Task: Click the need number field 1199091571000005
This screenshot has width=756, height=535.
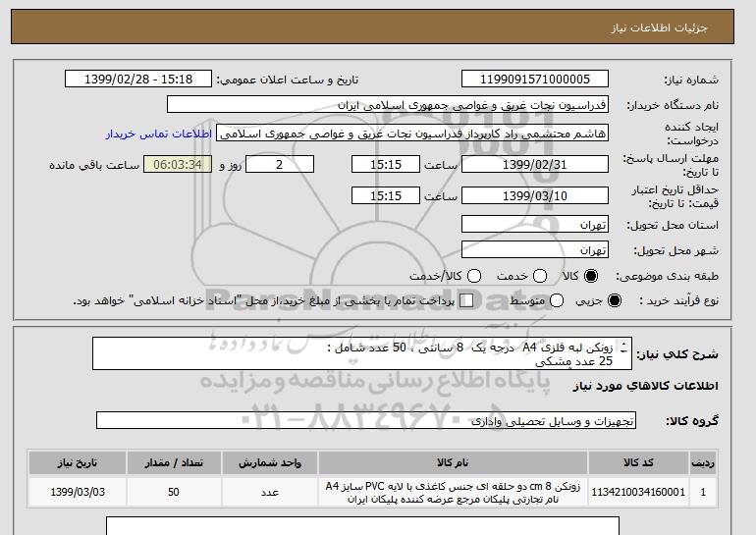Action: (x=535, y=80)
